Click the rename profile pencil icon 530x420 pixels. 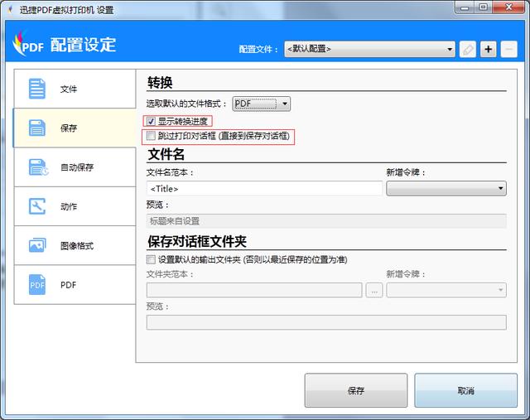coord(468,49)
